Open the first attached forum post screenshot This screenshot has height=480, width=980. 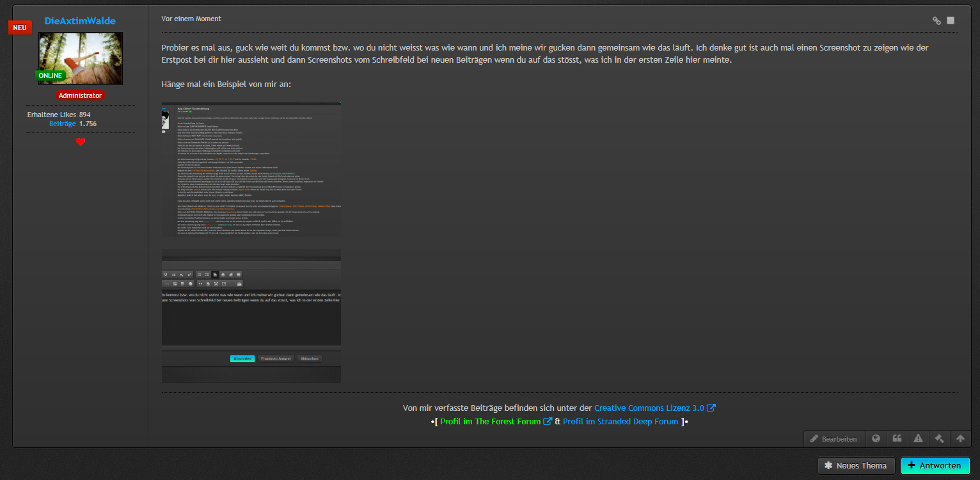[x=251, y=170]
